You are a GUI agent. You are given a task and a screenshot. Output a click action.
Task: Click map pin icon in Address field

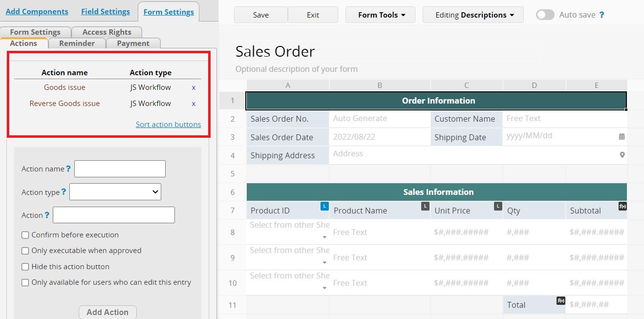(622, 155)
